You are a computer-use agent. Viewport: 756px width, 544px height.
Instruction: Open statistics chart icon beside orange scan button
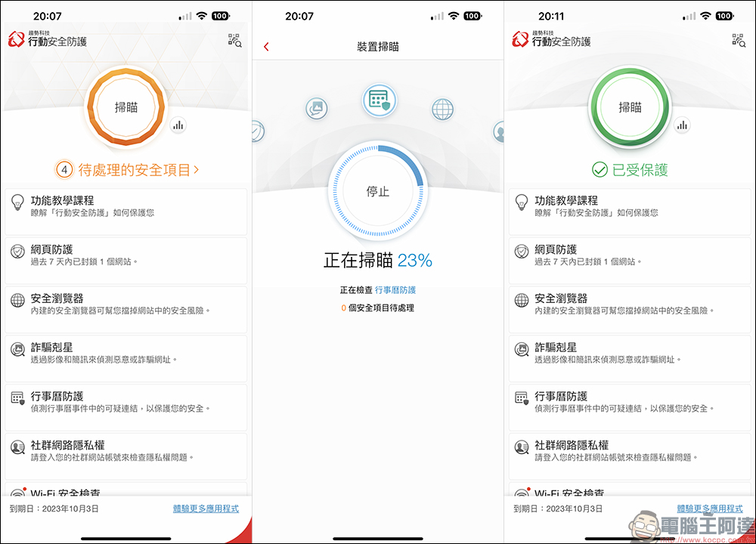178,125
